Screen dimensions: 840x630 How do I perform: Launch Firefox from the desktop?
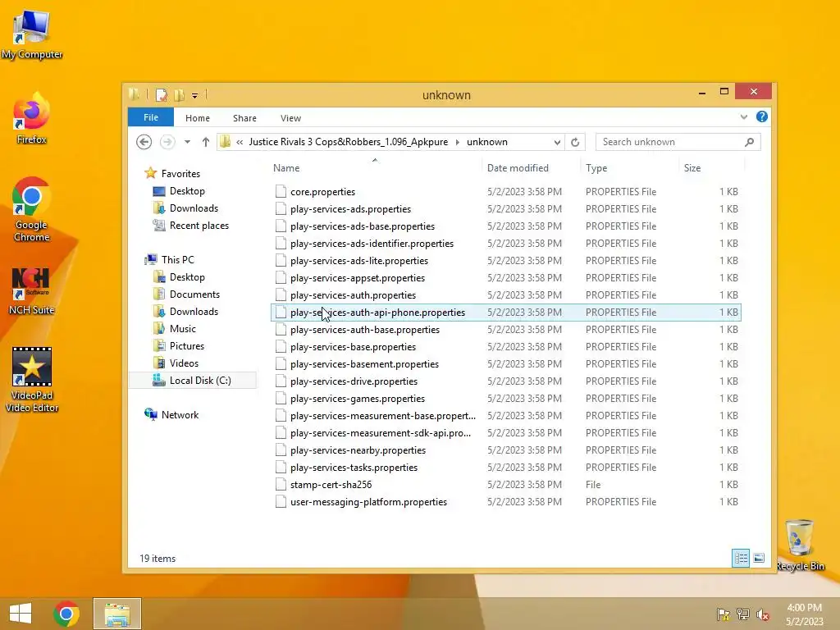point(32,119)
